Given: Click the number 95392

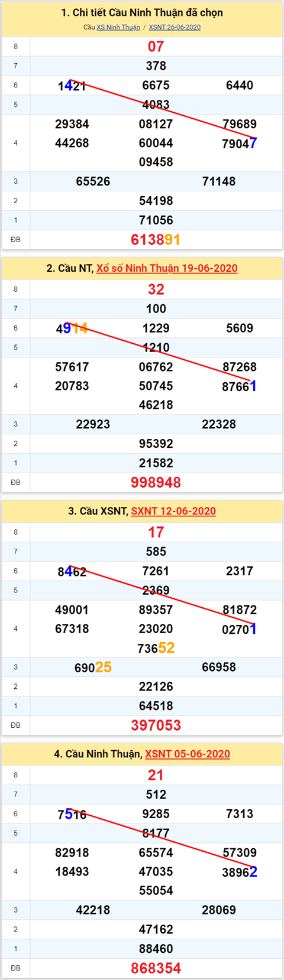Looking at the screenshot, I should pos(156,444).
